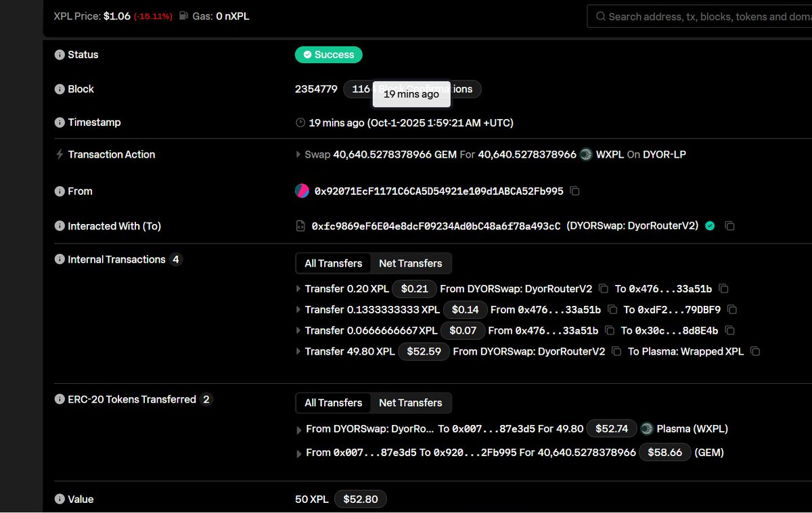The width and height of the screenshot is (812, 513).
Task: Expand the GEM ERC-20 transfer row
Action: [299, 454]
